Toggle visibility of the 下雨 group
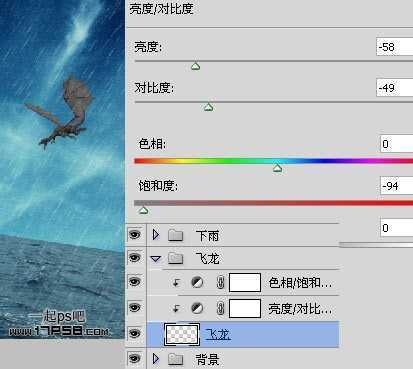 [135, 235]
